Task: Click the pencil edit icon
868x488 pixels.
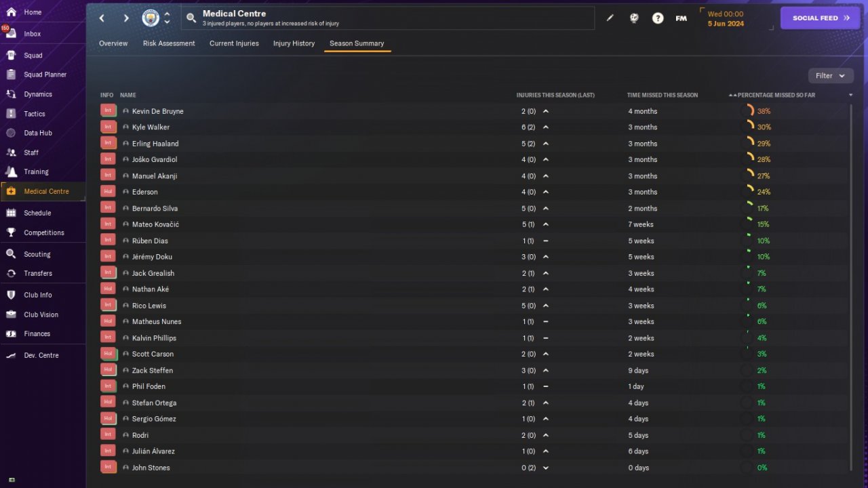Action: coord(610,18)
